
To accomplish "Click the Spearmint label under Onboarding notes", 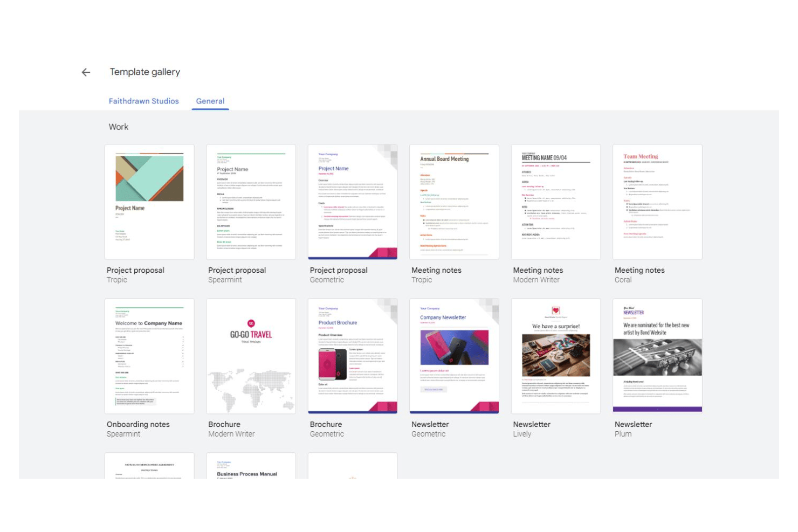I will pos(123,434).
